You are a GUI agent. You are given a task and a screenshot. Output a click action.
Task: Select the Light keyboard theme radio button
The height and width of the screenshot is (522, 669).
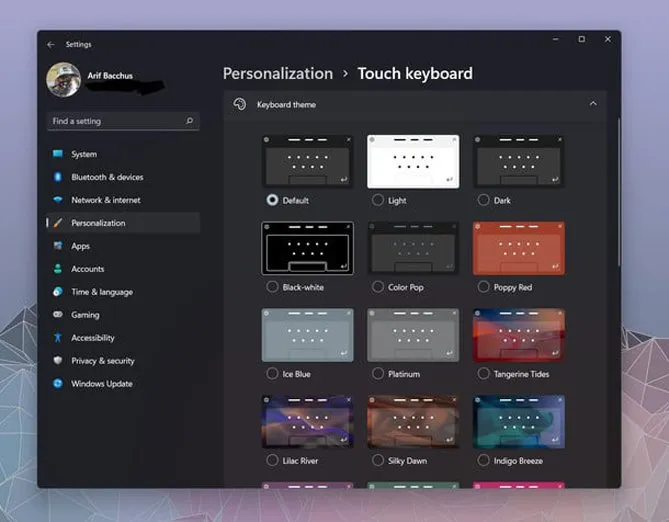[378, 200]
